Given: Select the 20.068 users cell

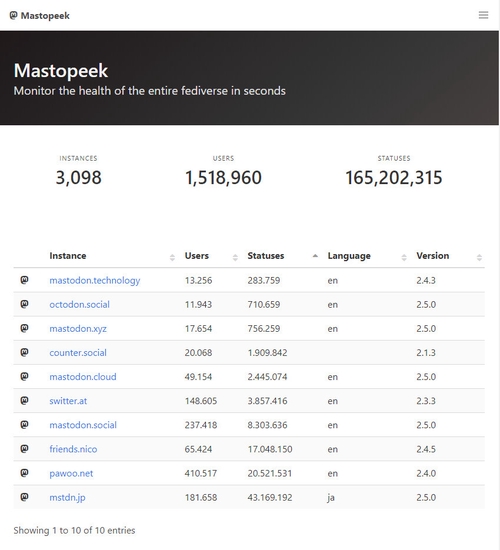Looking at the screenshot, I should tap(198, 353).
